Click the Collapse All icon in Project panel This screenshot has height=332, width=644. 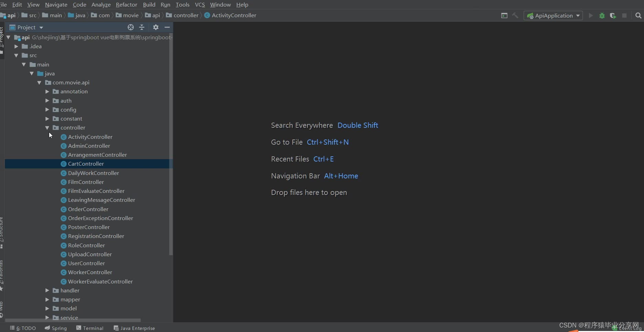tap(142, 27)
